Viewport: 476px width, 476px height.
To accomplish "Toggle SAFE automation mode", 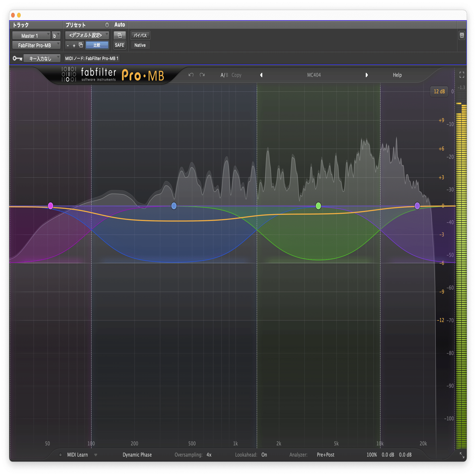I will [x=120, y=45].
